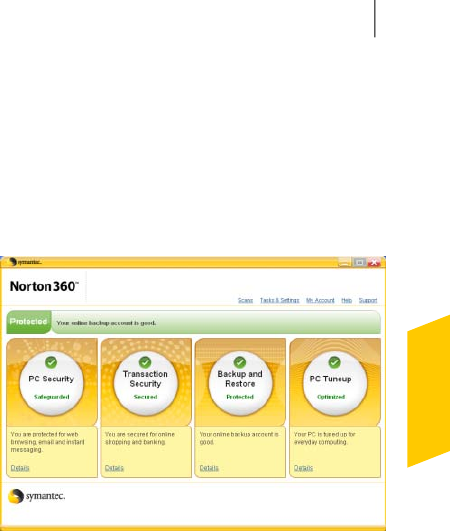This screenshot has width=450, height=531.
Task: Click 'You are secured for online shopping' description
Action: tap(140, 438)
